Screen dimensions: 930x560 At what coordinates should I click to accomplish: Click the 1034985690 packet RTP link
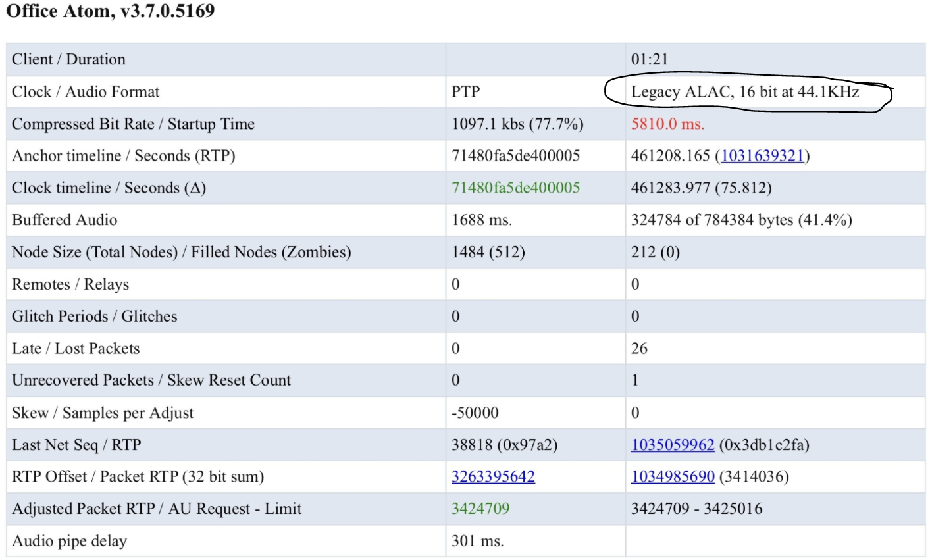tap(673, 476)
